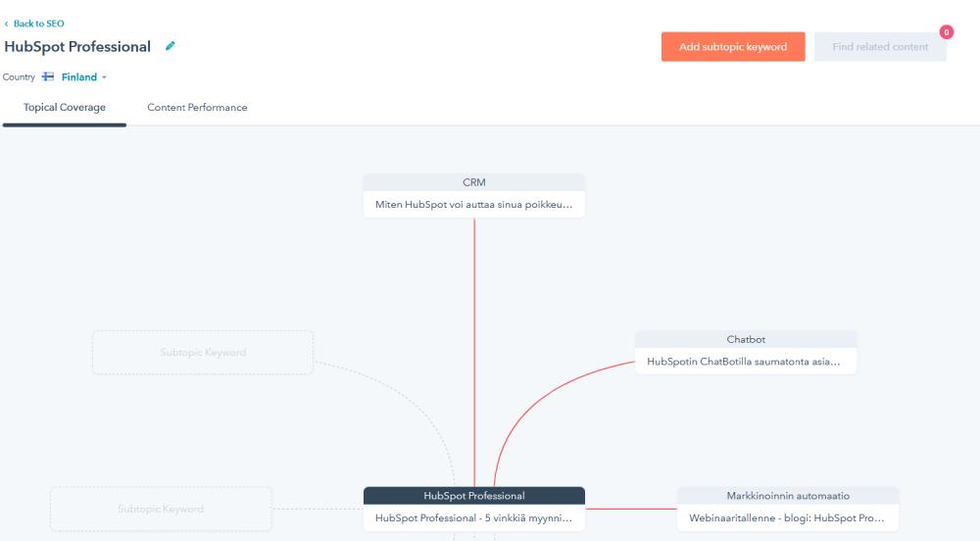Open the 'Miten HubSpot voi auttaa' content
The height and width of the screenshot is (541, 980).
473,204
